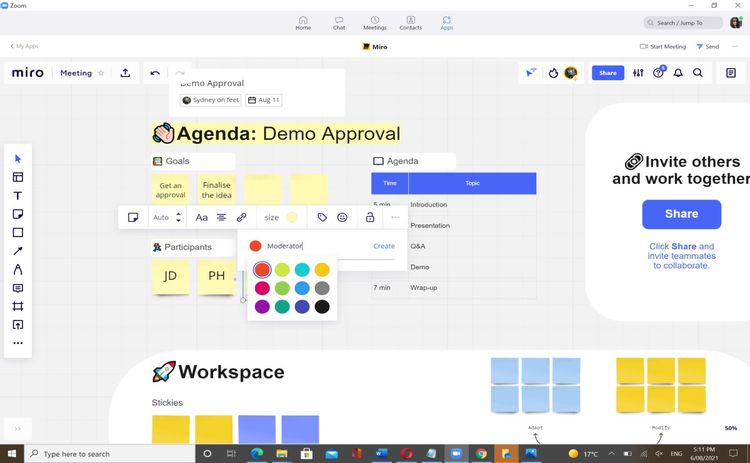The image size is (750, 463).
Task: Switch sticky note type in context toolbar
Action: click(x=133, y=218)
